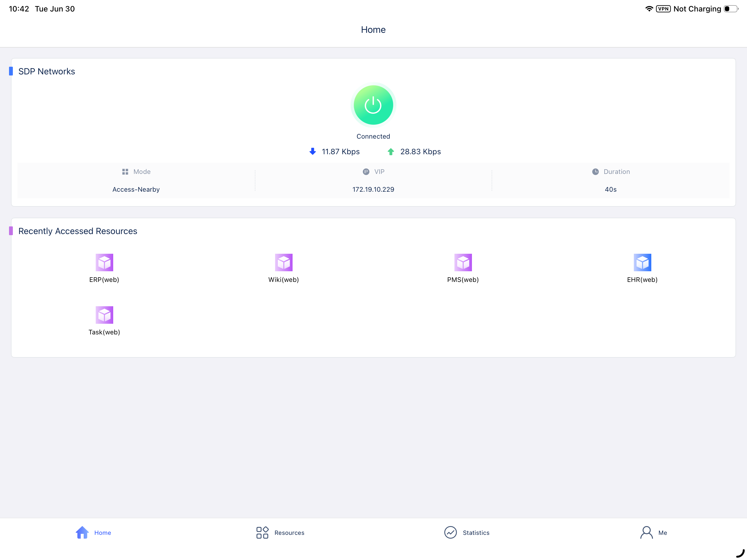Click the Task(web) label text
747x560 pixels.
point(104,332)
